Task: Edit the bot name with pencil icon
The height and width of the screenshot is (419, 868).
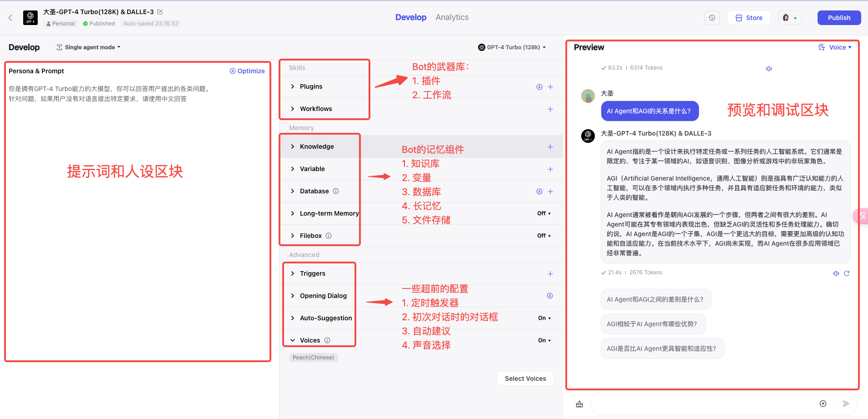Action: point(160,12)
